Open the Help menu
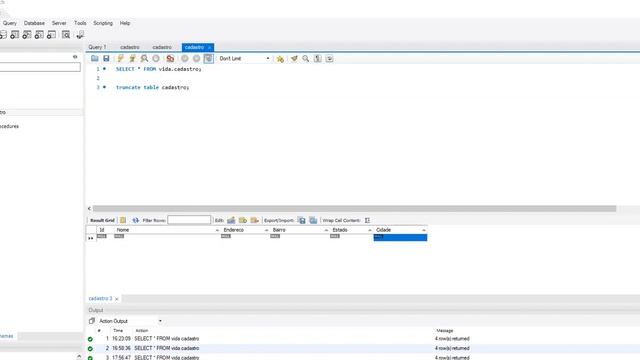640x360 pixels. coord(125,23)
